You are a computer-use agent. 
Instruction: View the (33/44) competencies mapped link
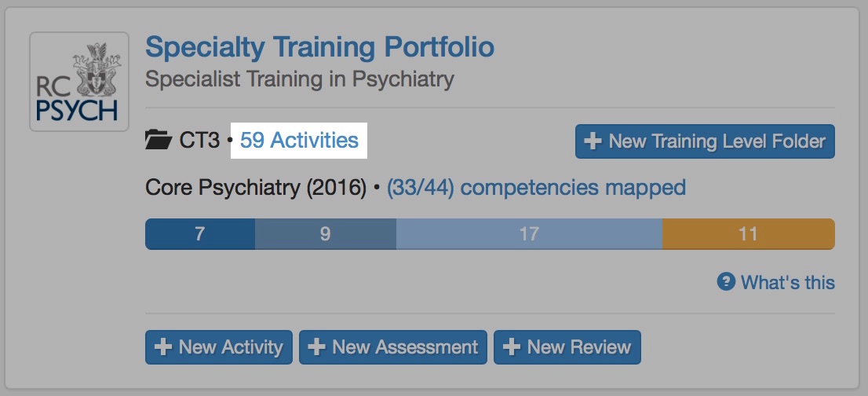(536, 188)
